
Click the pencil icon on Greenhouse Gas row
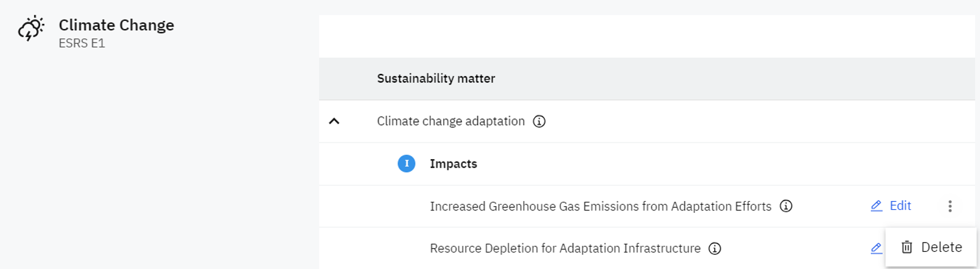pos(876,206)
